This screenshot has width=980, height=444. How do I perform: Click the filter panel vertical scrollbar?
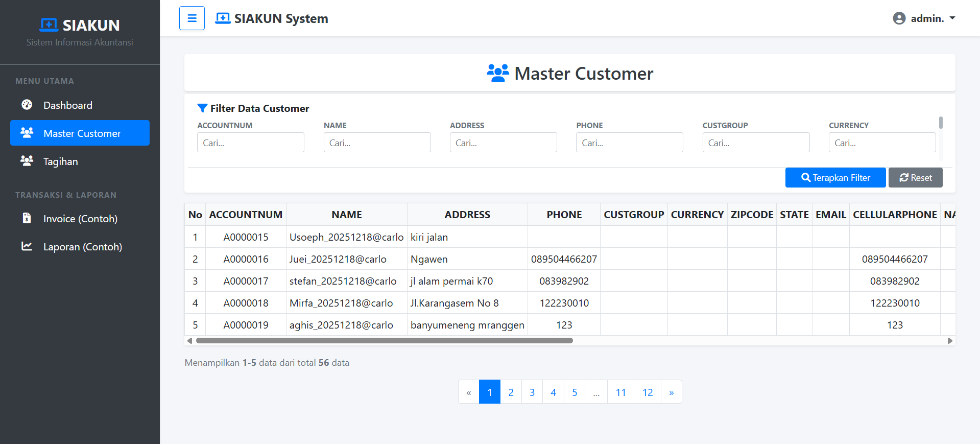tap(941, 123)
